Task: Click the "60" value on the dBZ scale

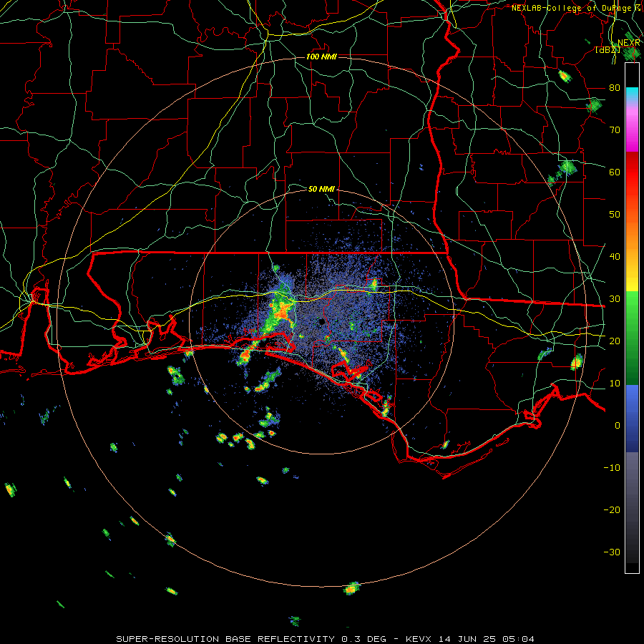Action: tap(615, 172)
